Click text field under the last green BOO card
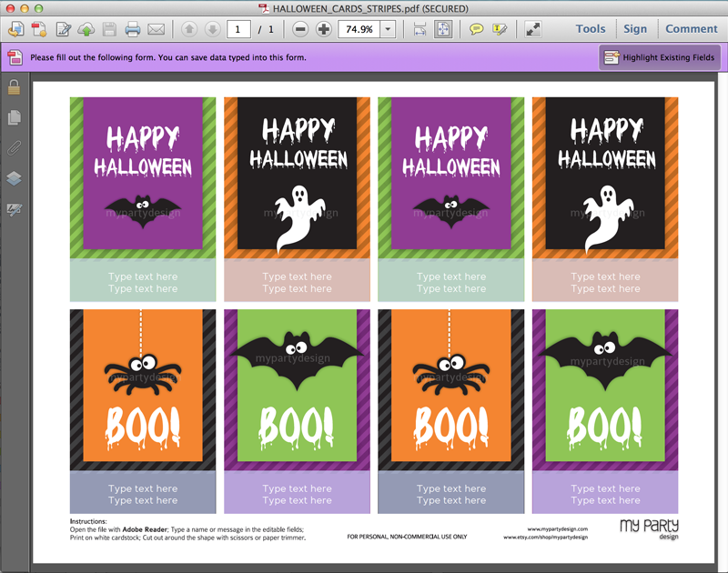 point(605,494)
